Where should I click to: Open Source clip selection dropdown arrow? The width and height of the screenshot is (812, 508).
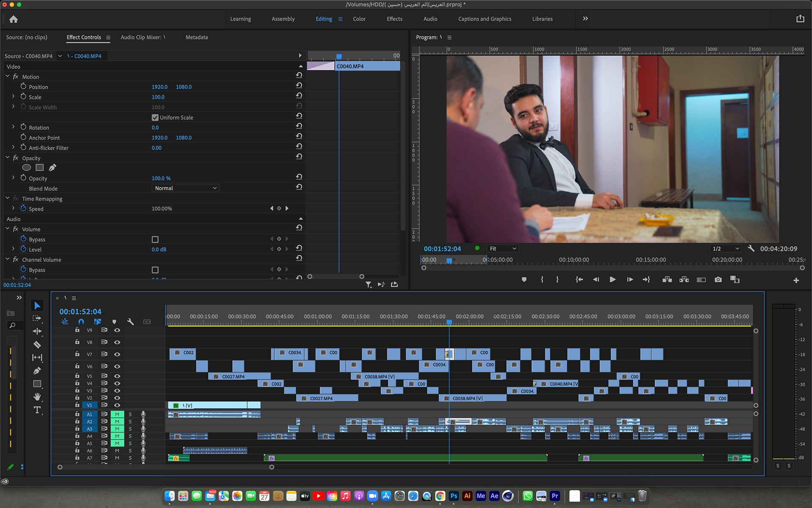pos(60,56)
